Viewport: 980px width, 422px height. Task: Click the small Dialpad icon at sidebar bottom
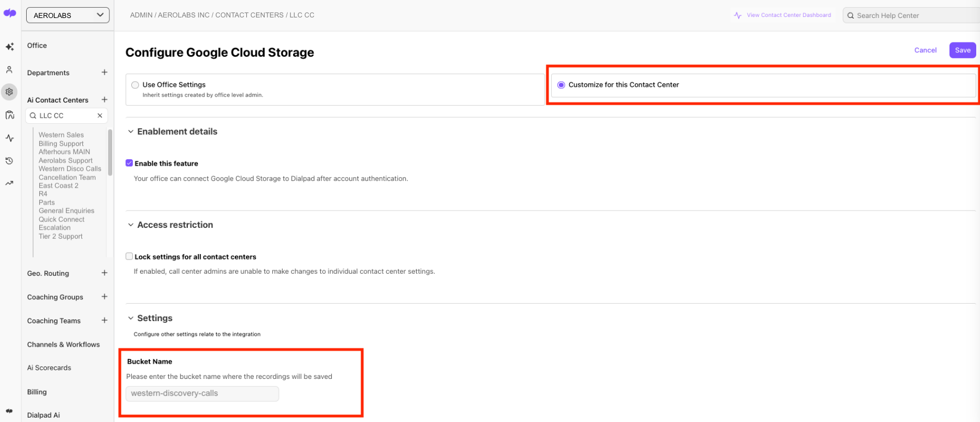9,411
